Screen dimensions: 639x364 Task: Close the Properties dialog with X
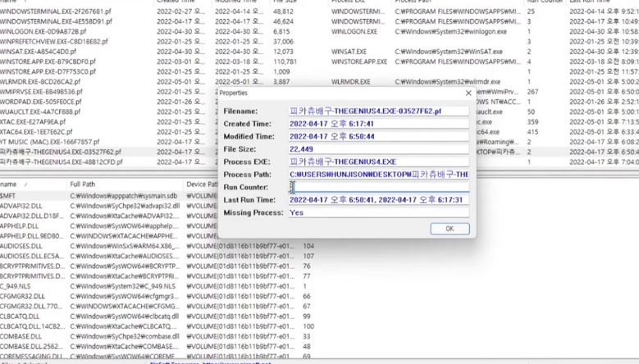click(x=468, y=93)
